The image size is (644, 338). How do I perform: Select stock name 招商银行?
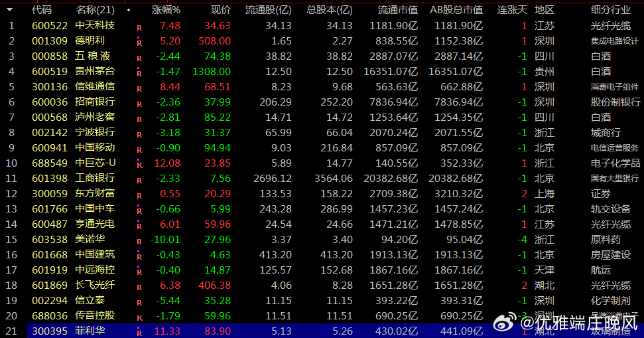[95, 102]
